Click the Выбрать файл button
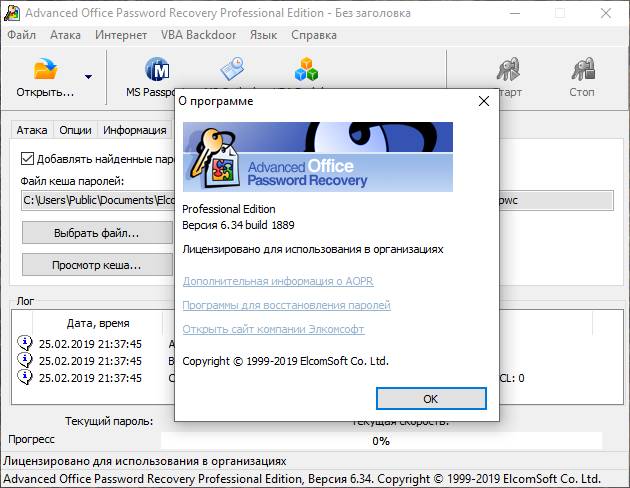This screenshot has height=488, width=630. click(x=97, y=233)
